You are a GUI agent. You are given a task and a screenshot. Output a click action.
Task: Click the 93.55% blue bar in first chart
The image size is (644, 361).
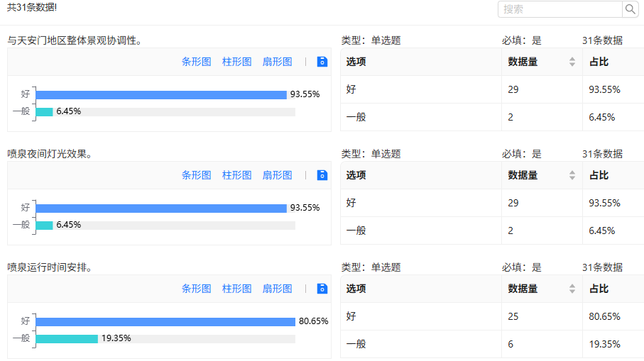click(x=161, y=95)
